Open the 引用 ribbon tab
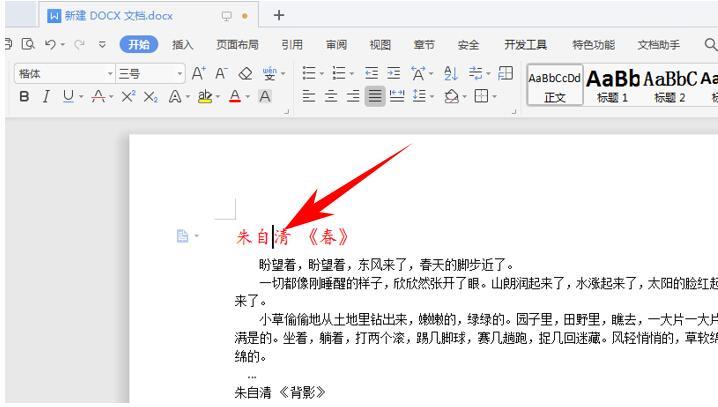This screenshot has width=718, height=407. tap(292, 45)
